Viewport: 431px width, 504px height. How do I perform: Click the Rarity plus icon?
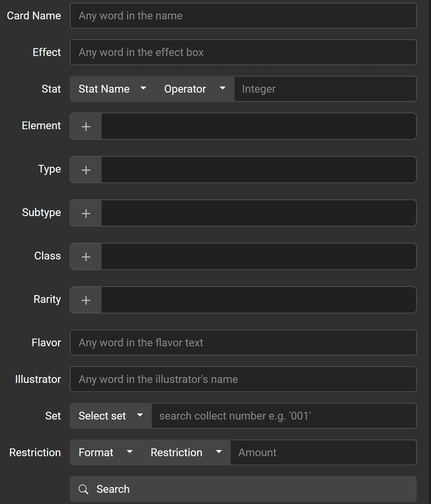click(86, 300)
